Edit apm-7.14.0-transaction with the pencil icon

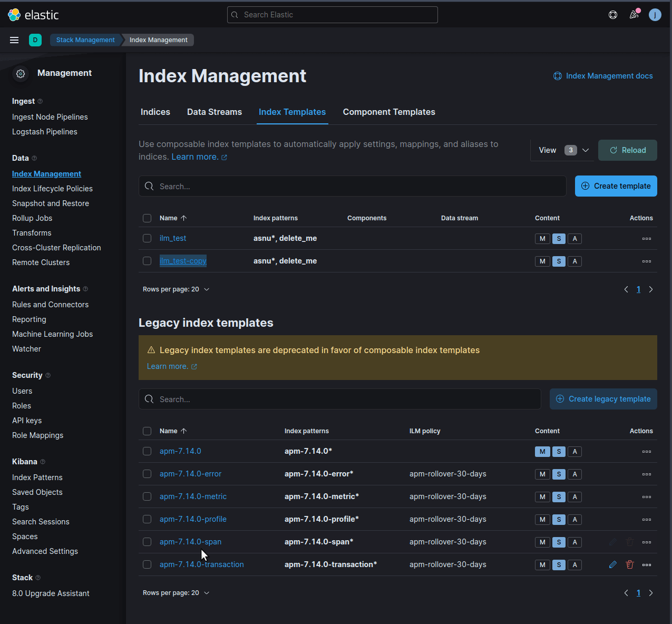tap(612, 564)
